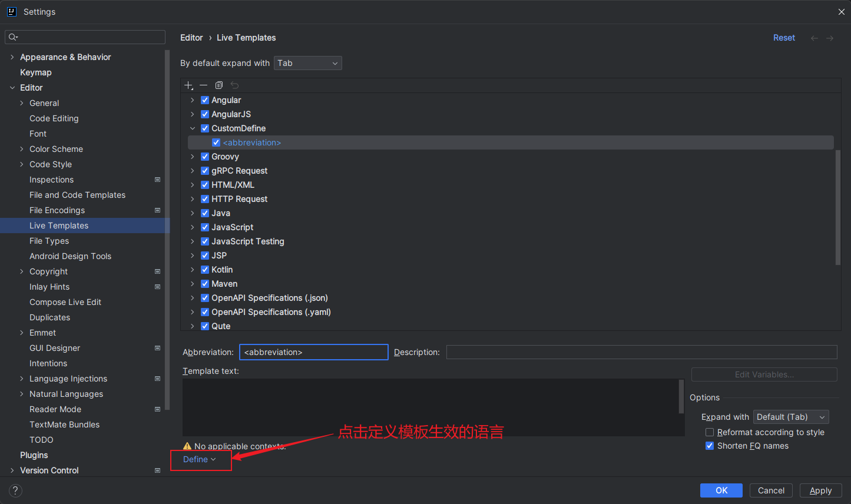Click the project-level icon beside Language Injections
The width and height of the screenshot is (851, 504).
(157, 379)
